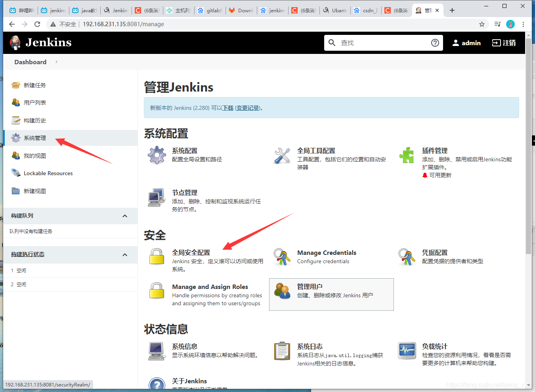Switch to the java browser tab
Viewport: 535px width, 392px height.
[85, 10]
